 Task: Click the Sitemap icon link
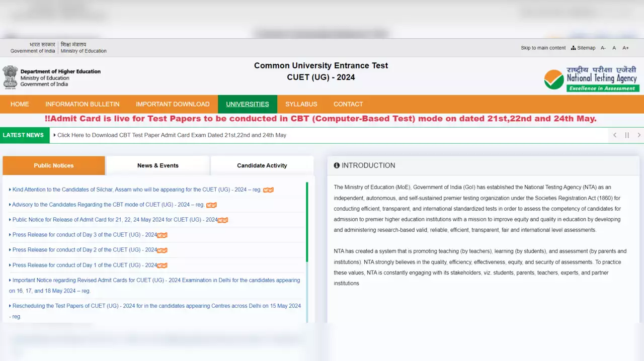point(583,48)
